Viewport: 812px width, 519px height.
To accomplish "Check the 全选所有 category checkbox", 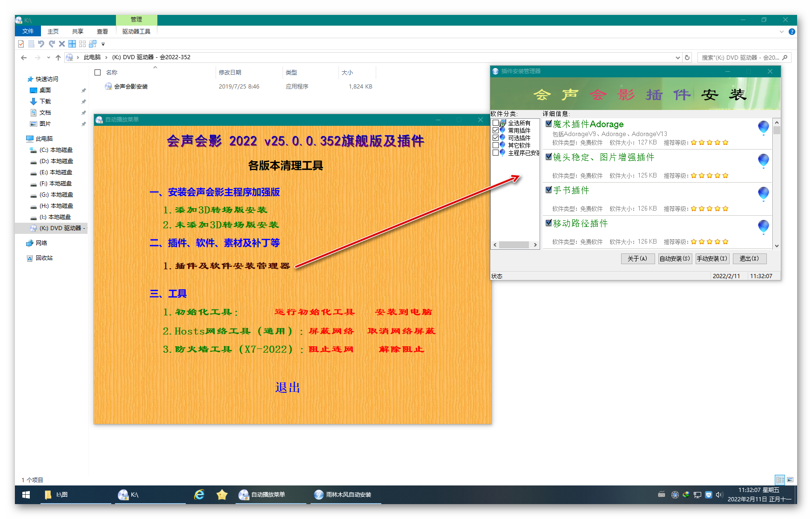I will click(496, 123).
